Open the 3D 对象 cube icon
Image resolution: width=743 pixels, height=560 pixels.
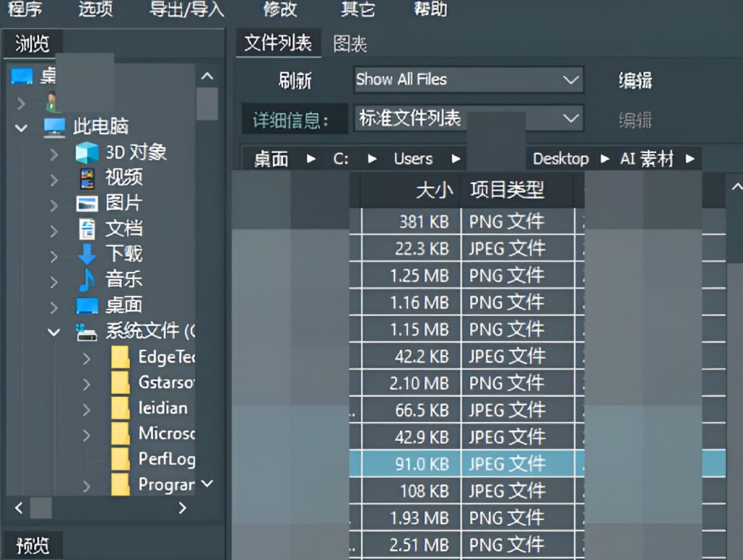(87, 151)
